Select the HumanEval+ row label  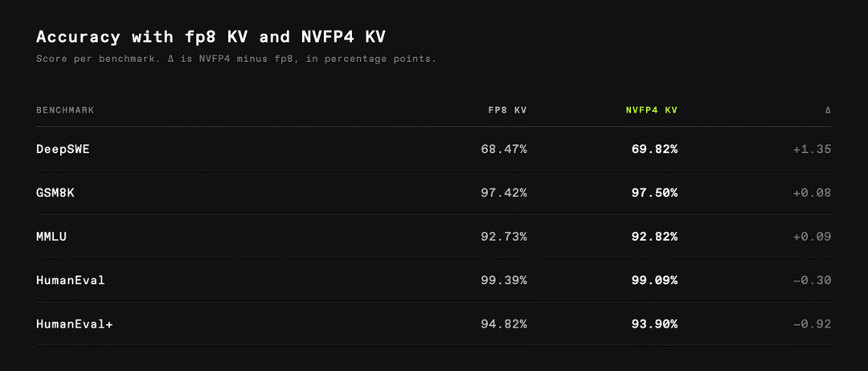(x=74, y=324)
